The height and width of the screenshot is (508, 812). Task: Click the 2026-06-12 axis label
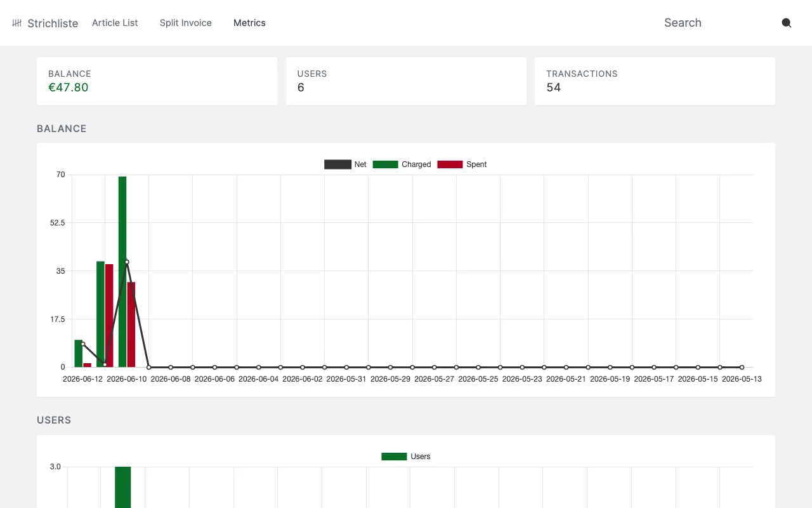(82, 379)
